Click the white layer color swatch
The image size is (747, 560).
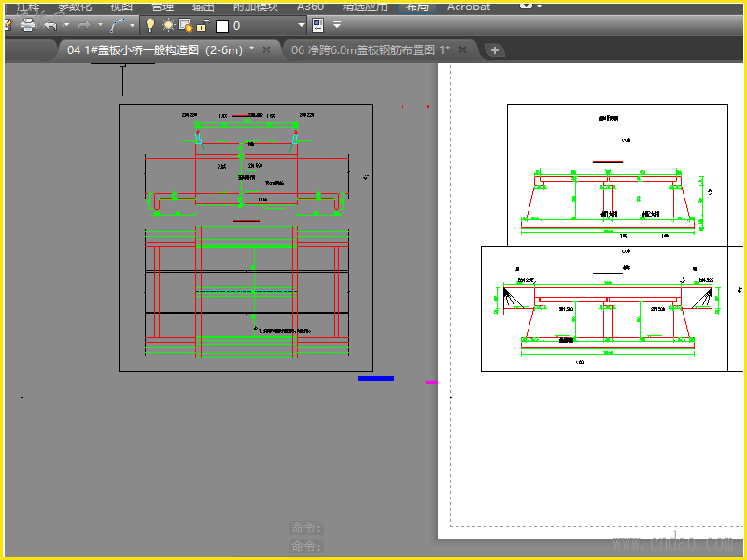222,26
